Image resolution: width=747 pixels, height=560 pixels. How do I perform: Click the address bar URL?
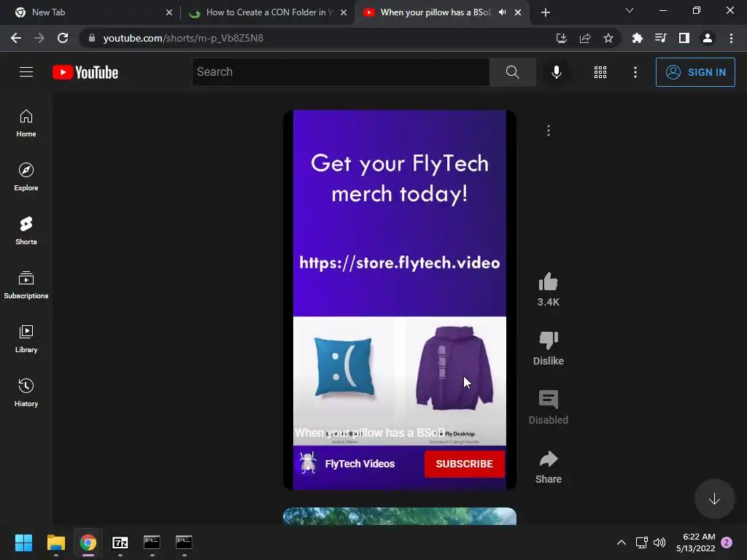183,38
